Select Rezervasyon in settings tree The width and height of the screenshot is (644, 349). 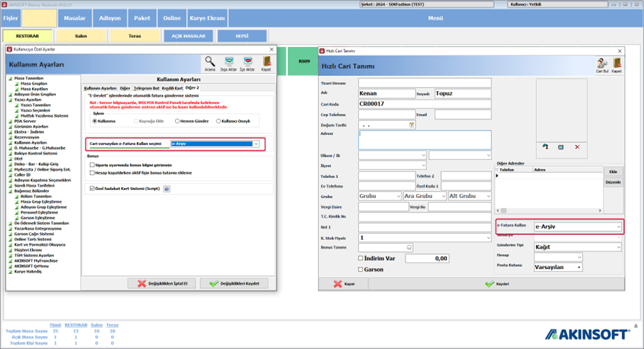point(26,137)
